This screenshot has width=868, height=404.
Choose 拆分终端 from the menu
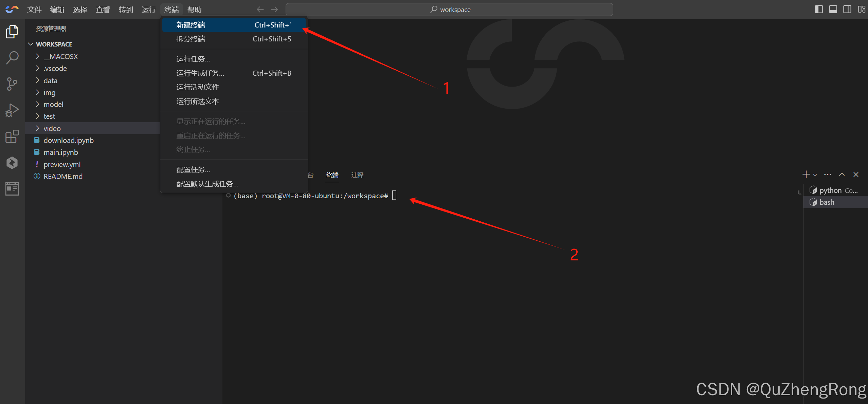click(191, 39)
